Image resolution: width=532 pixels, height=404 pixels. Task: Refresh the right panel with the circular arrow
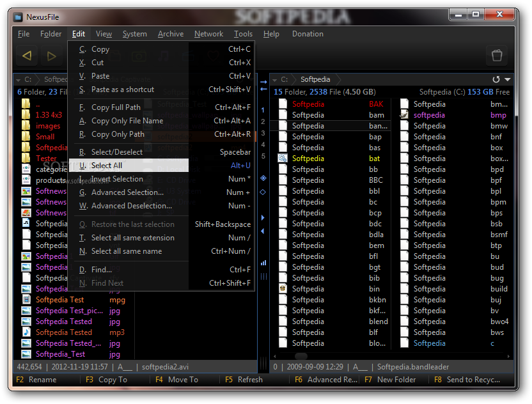(496, 79)
